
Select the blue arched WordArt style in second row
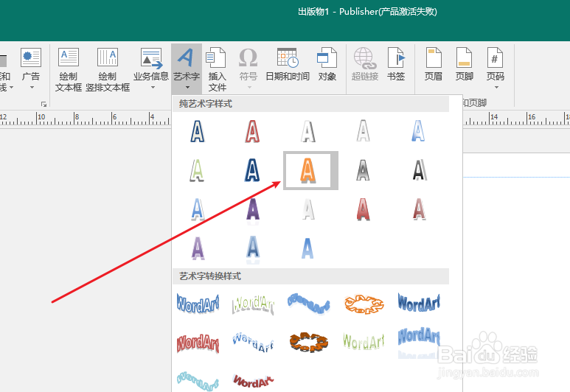click(253, 342)
